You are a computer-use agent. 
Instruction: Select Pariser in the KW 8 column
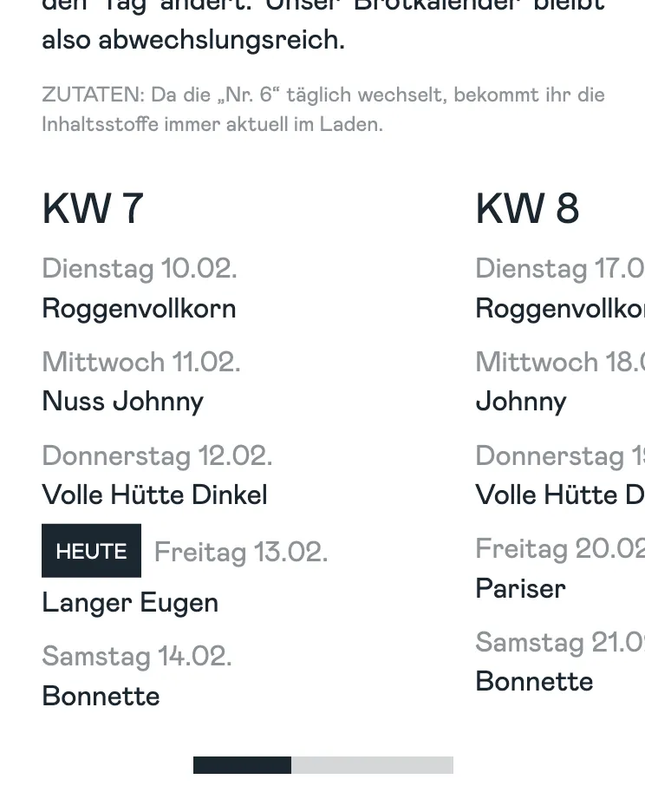(520, 588)
